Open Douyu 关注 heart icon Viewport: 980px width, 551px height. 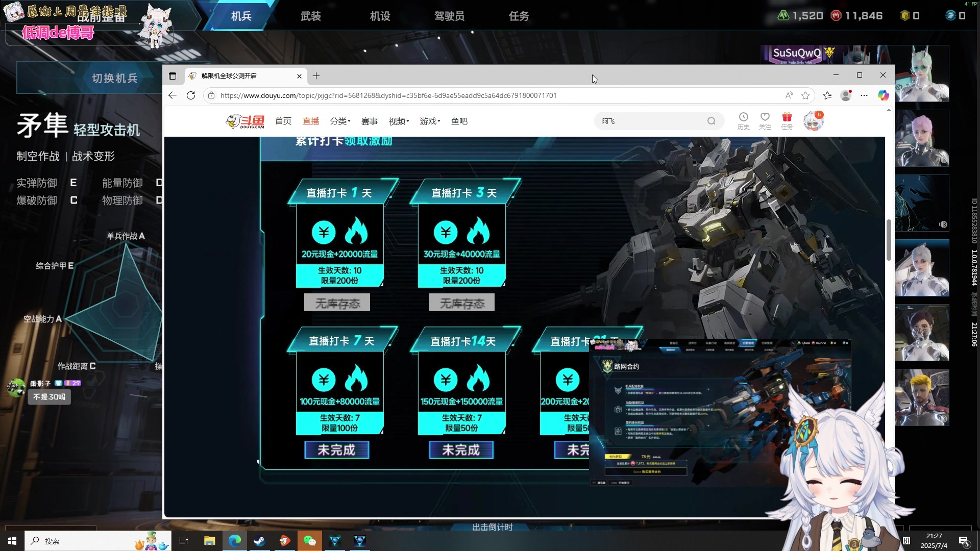pos(765,121)
